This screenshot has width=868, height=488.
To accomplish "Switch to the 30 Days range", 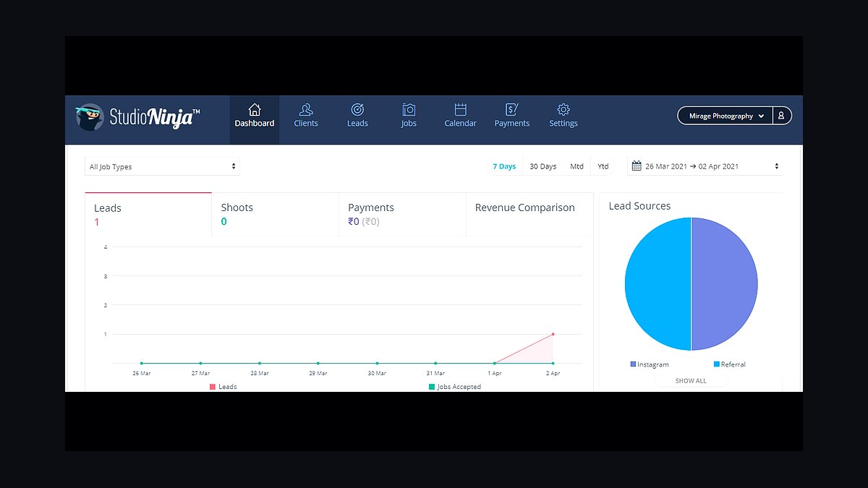I will (x=543, y=166).
